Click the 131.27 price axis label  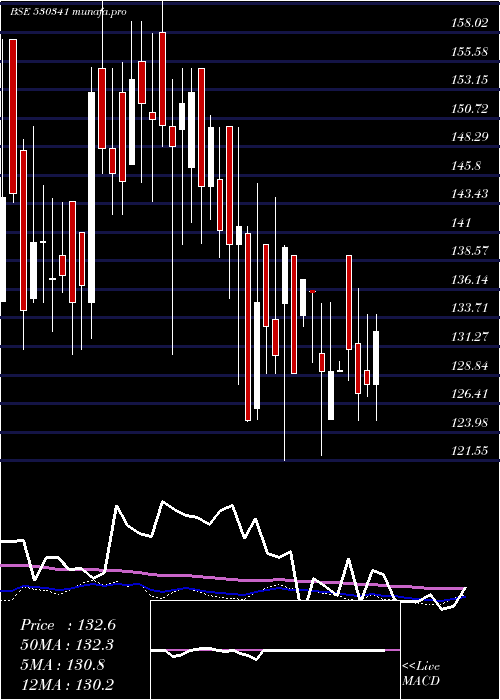point(470,337)
